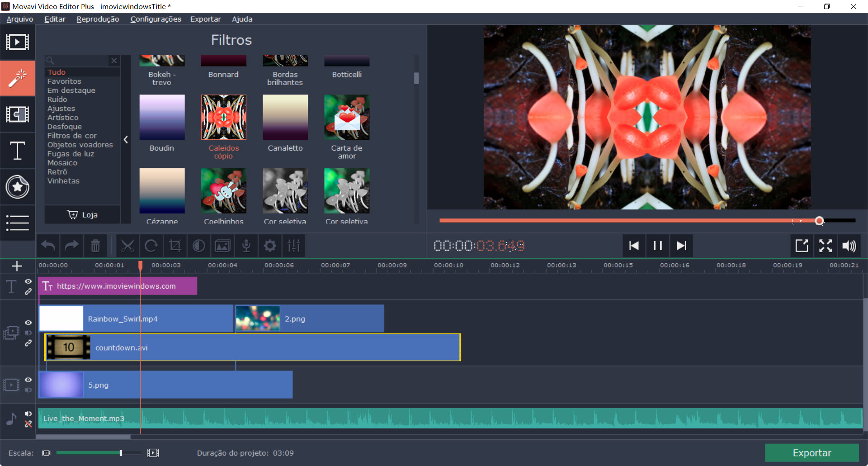Select the Vinhetas filter category
868x466 pixels.
(x=63, y=181)
